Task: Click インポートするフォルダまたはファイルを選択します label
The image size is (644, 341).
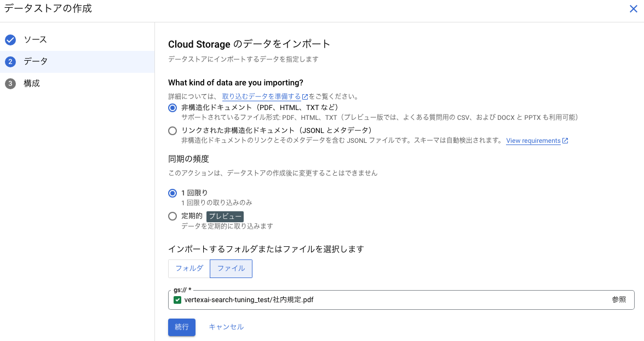Action: tap(266, 250)
